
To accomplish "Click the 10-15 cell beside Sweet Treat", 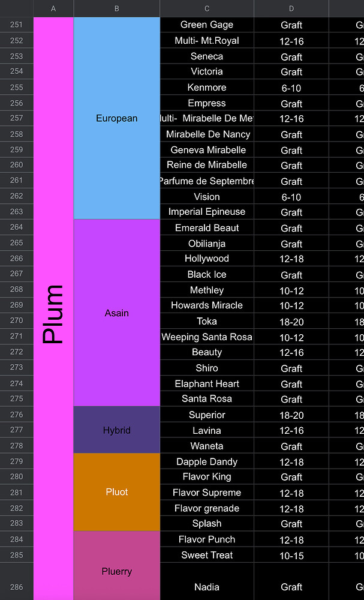I will 291,556.
